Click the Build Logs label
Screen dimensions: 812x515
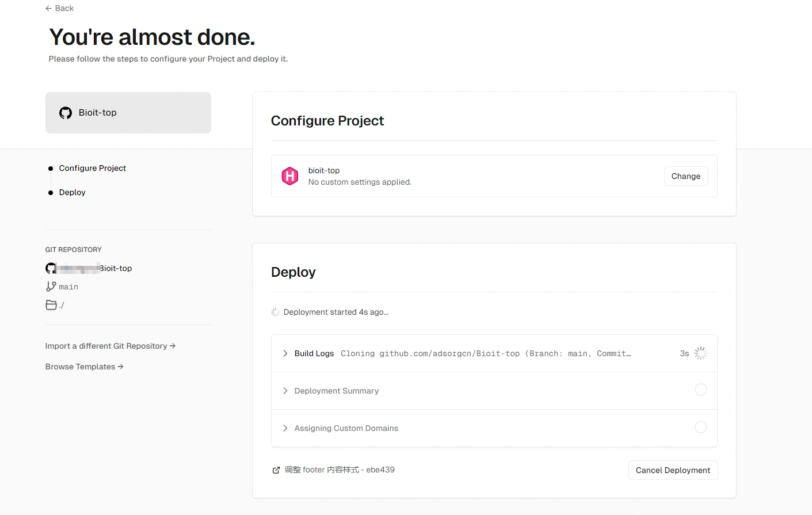click(314, 353)
